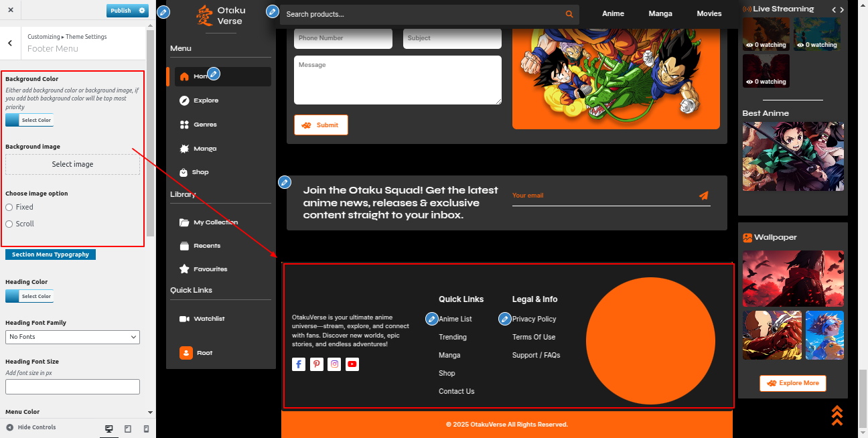Image resolution: width=868 pixels, height=438 pixels.
Task: Go to next Live Streaming slide
Action: pyautogui.click(x=842, y=9)
